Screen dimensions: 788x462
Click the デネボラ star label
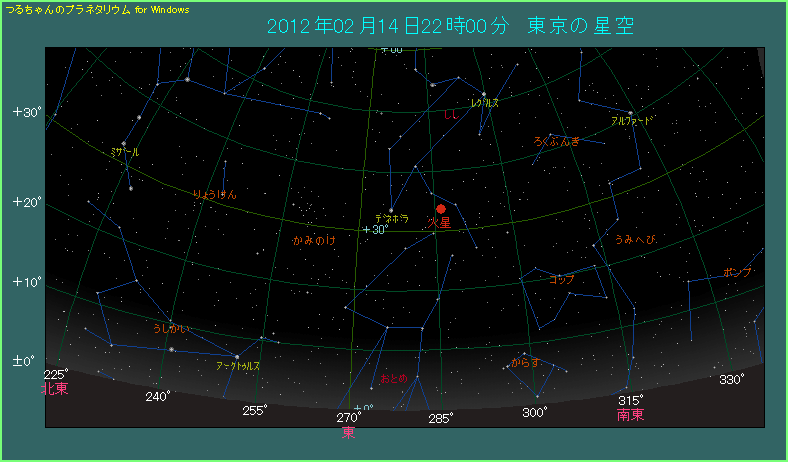tap(391, 218)
